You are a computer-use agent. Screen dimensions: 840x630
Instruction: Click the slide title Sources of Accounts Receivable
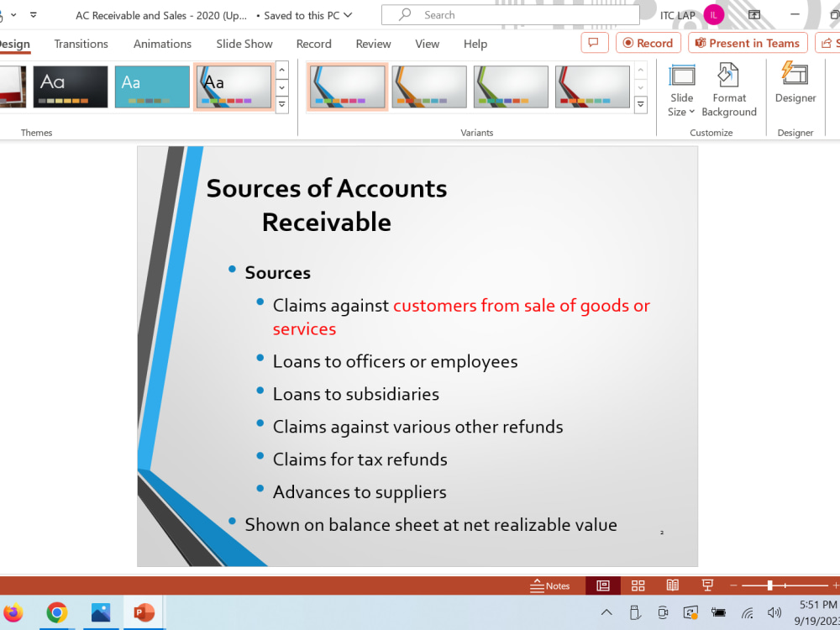pos(326,205)
